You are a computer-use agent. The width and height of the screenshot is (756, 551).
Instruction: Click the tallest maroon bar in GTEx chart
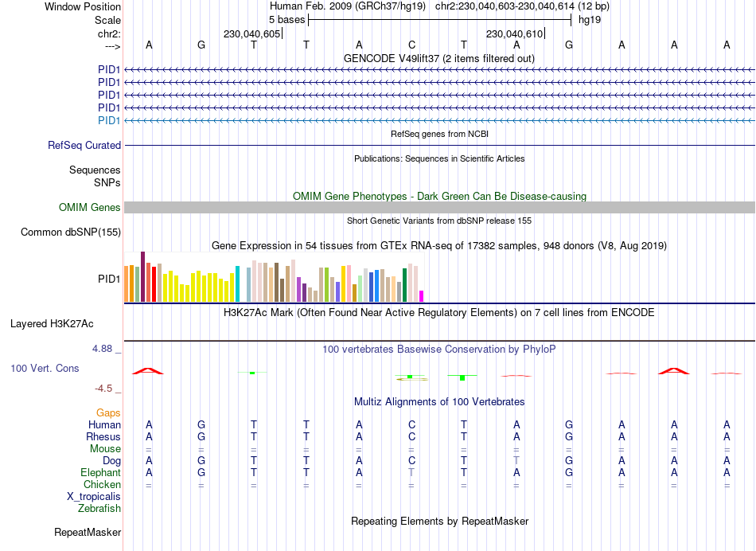point(142,276)
